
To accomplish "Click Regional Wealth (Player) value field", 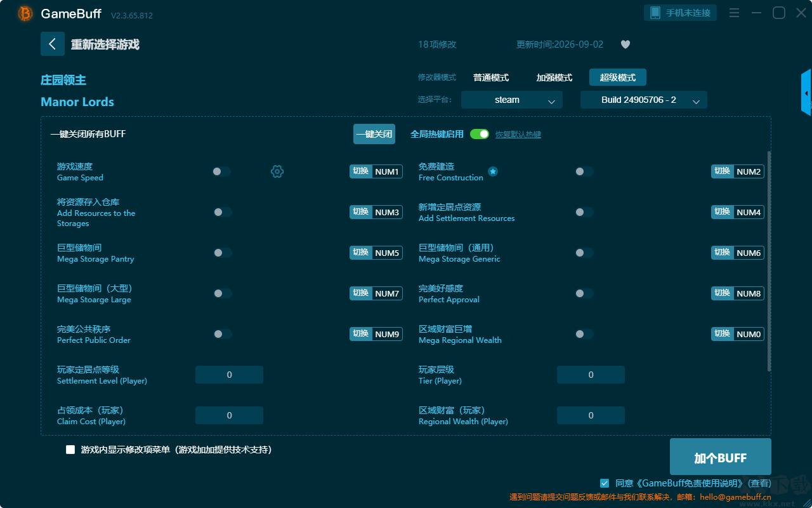I will [591, 415].
